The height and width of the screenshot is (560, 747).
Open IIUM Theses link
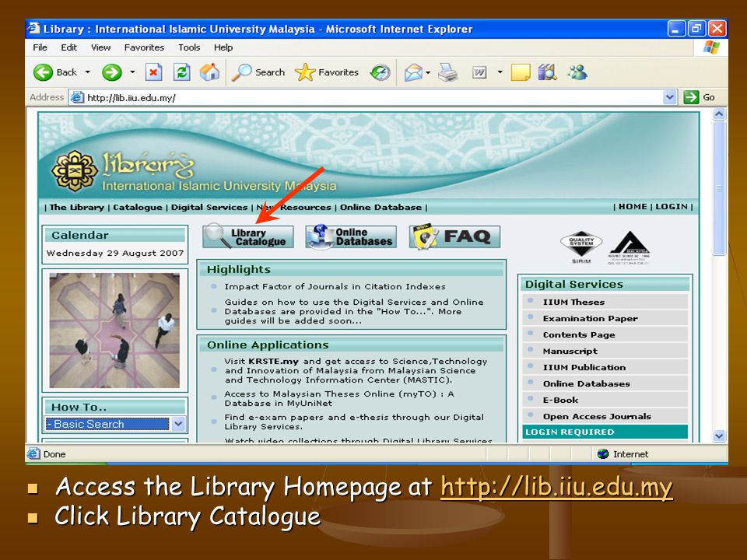click(573, 302)
